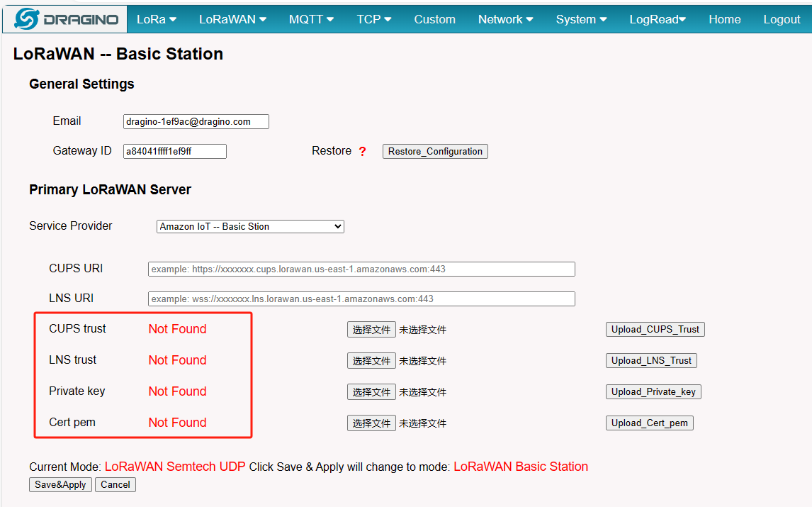Image resolution: width=812 pixels, height=507 pixels.
Task: Click the red 'LoRaWAN Basic Station' mode text
Action: coord(521,467)
